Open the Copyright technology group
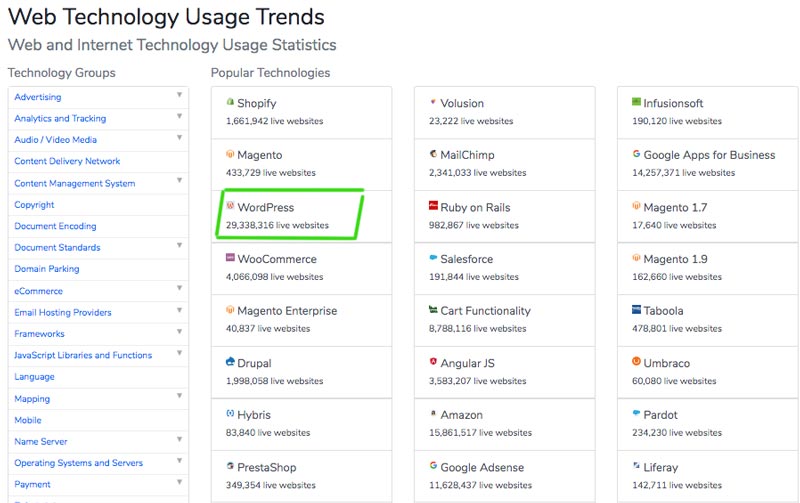Viewport: 800px width, 503px height. [35, 205]
